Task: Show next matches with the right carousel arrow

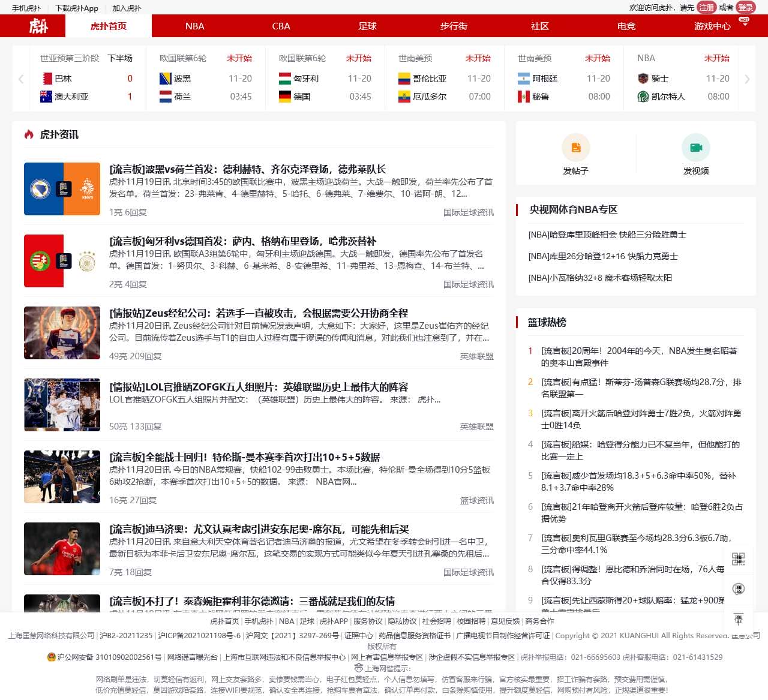Action: point(747,79)
